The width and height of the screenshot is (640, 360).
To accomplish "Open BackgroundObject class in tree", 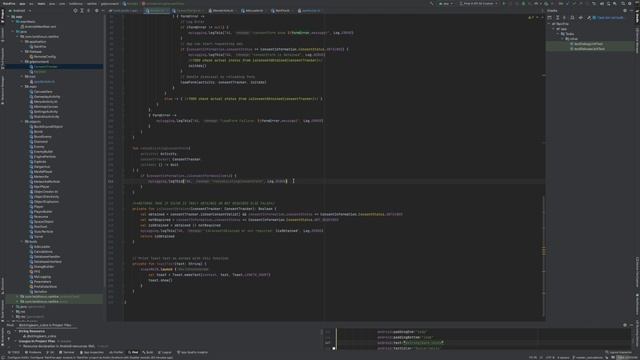I will 46,127.
